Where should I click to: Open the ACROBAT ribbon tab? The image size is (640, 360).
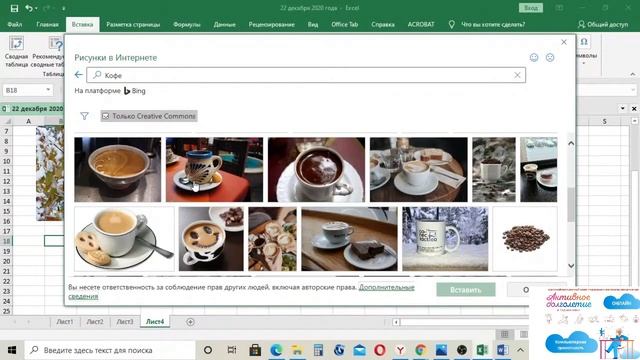coord(421,24)
